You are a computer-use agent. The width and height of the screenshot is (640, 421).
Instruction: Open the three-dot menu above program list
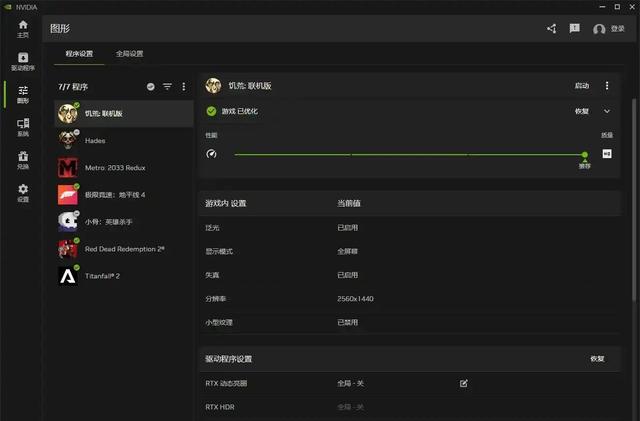tap(184, 87)
